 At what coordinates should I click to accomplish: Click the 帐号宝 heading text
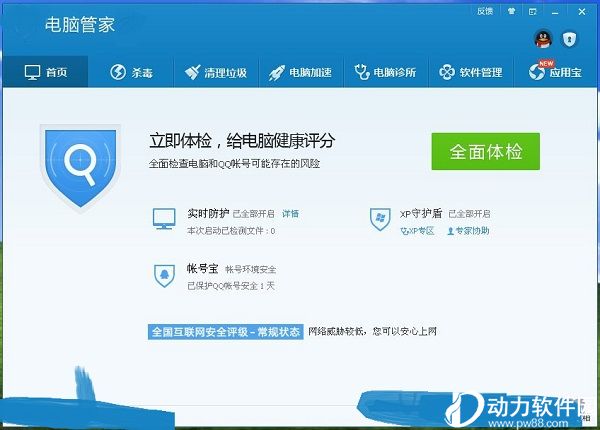click(202, 269)
